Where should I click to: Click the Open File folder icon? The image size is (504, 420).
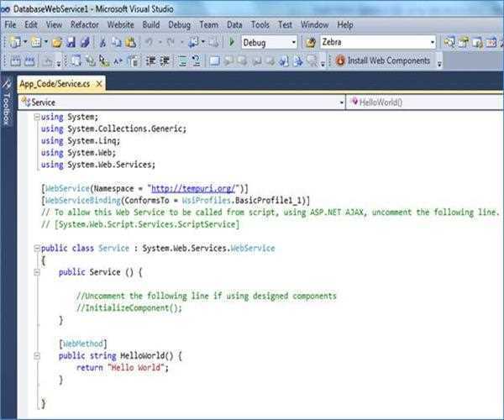(56, 42)
